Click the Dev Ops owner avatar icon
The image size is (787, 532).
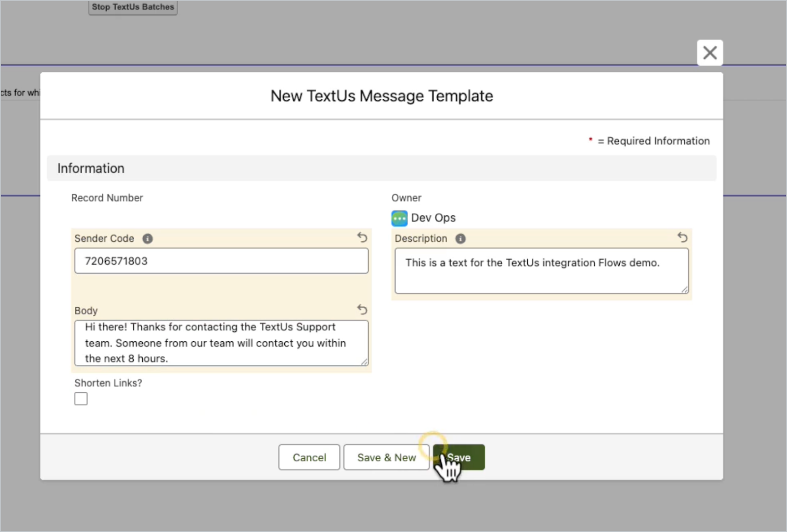coord(399,218)
